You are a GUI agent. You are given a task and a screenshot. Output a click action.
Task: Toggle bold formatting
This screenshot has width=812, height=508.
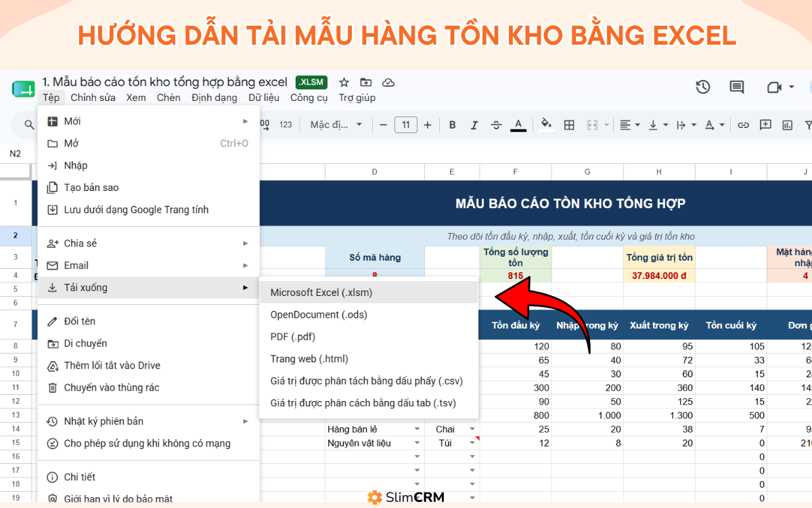(x=453, y=125)
